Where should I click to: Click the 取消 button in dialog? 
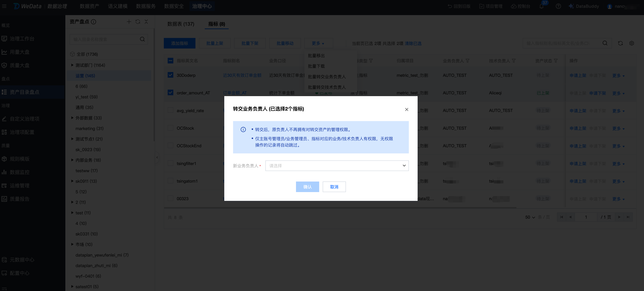[334, 187]
